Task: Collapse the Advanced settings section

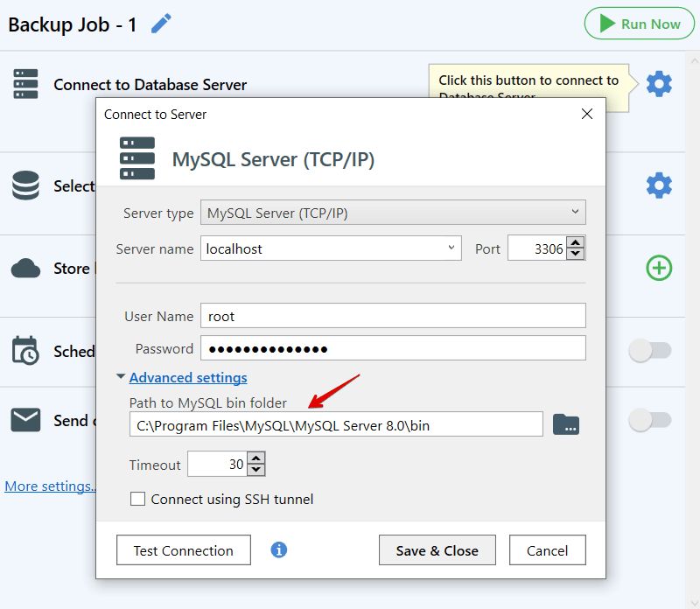Action: pyautogui.click(x=121, y=377)
